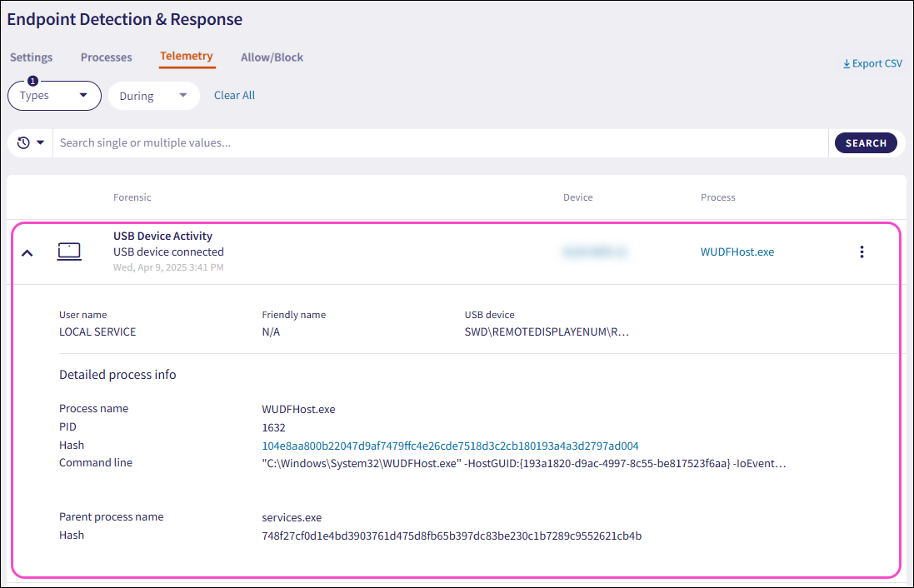The height and width of the screenshot is (588, 914).
Task: Switch to the Settings tab
Action: click(32, 57)
